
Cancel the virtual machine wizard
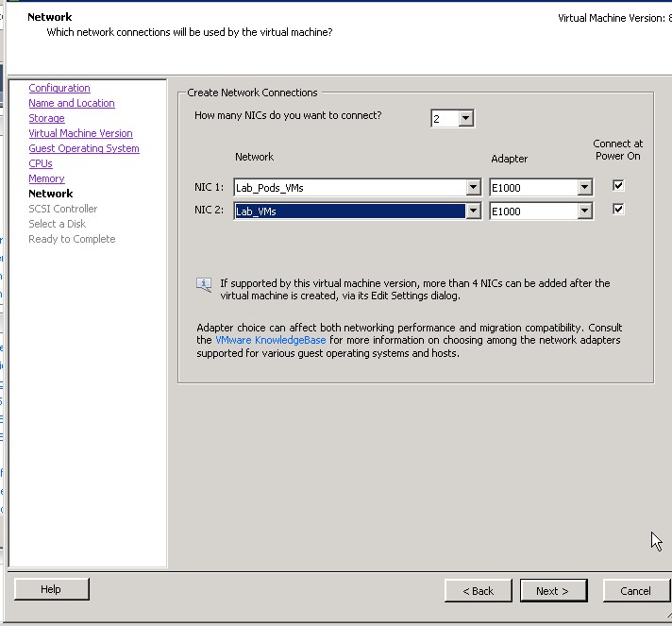pyautogui.click(x=635, y=591)
